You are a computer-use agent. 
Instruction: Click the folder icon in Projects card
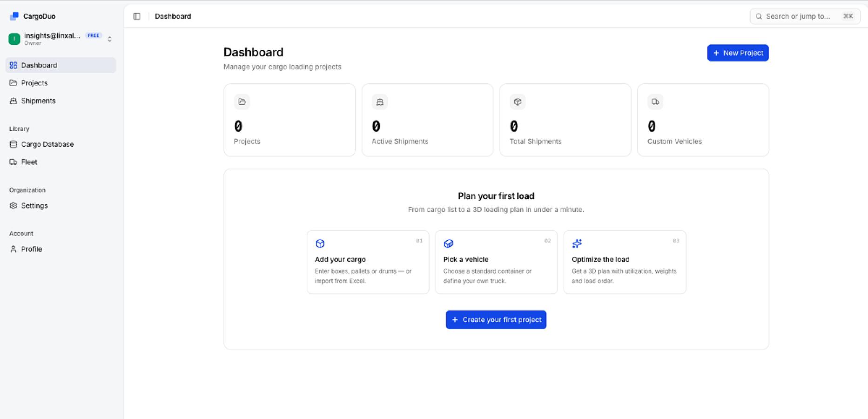[242, 102]
